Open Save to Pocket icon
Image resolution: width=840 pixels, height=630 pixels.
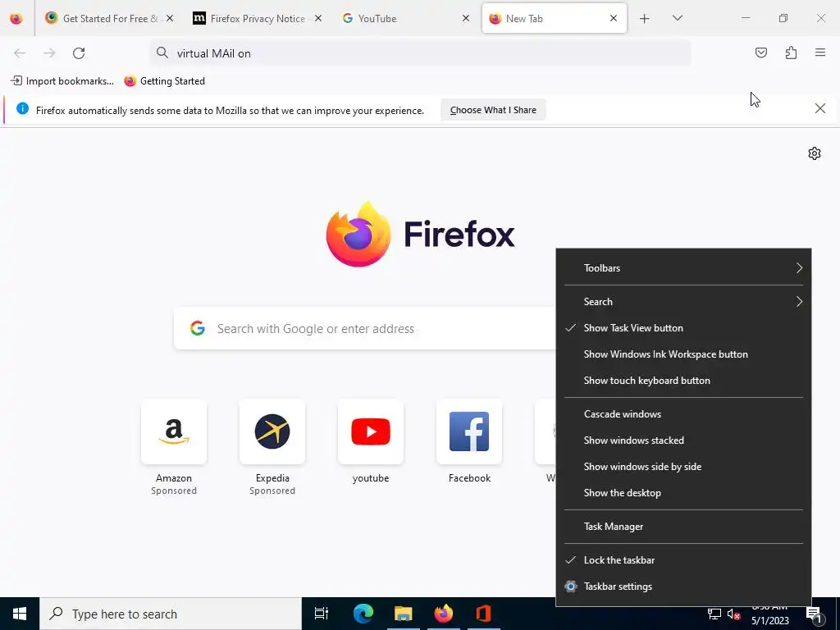(x=760, y=52)
